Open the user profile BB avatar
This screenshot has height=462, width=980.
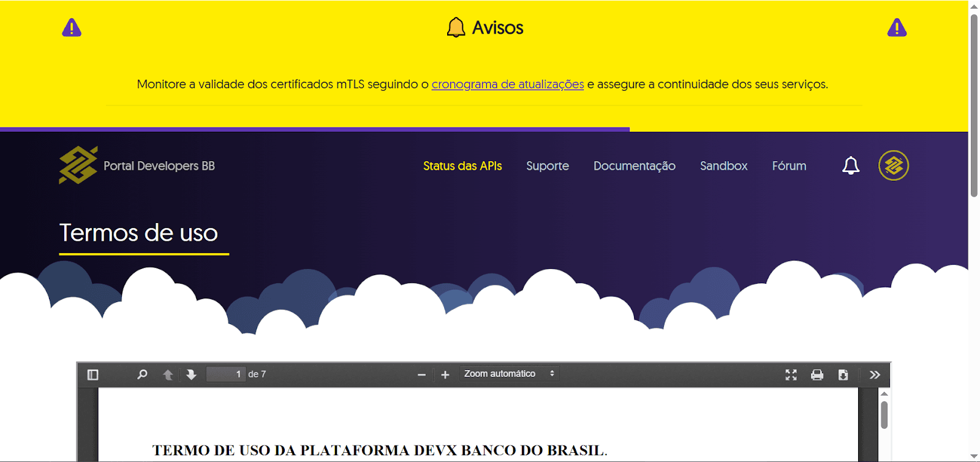click(894, 165)
